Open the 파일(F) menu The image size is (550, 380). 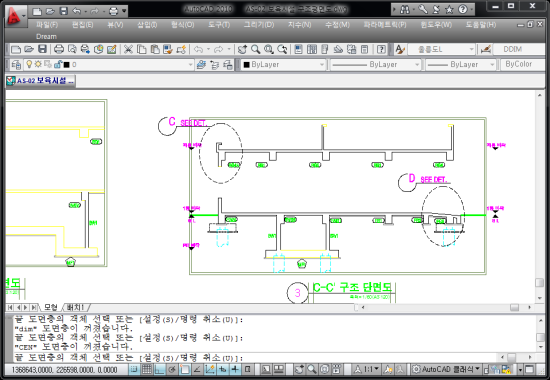point(47,25)
